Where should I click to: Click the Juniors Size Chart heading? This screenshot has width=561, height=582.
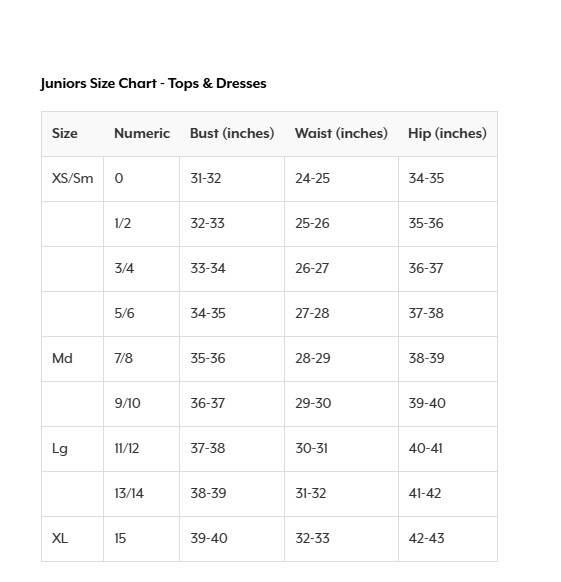point(153,84)
